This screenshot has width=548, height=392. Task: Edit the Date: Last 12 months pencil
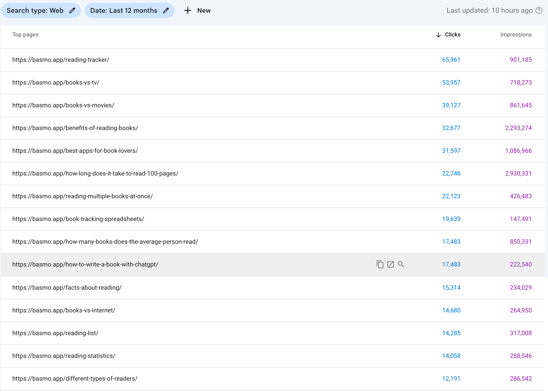(x=166, y=11)
